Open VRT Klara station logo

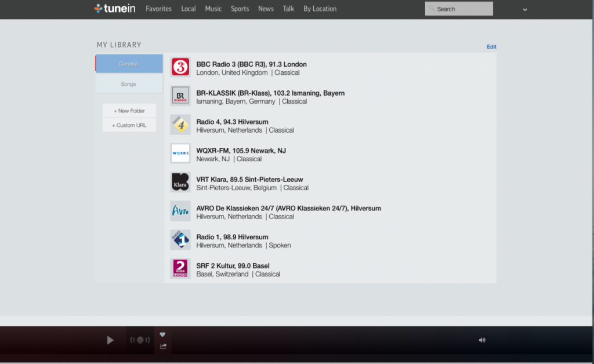tap(180, 182)
